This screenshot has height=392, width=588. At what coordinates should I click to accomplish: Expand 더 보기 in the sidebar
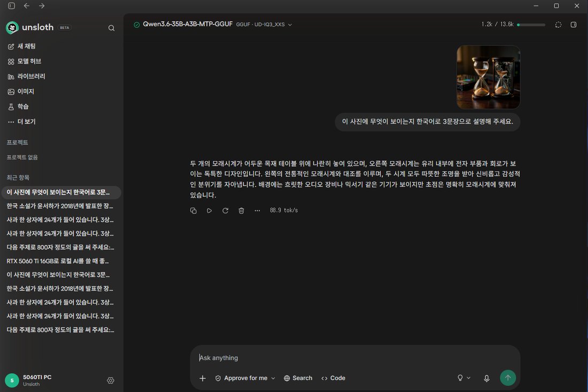coord(22,121)
